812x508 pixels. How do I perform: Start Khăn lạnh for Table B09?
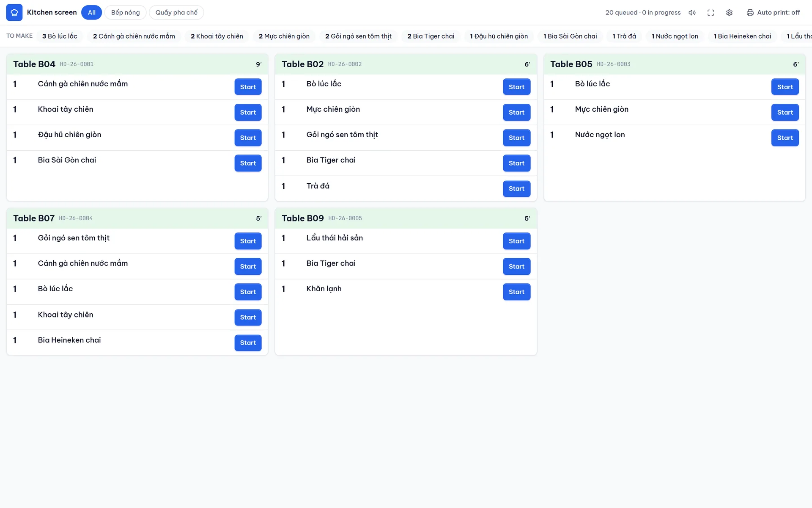pos(516,292)
